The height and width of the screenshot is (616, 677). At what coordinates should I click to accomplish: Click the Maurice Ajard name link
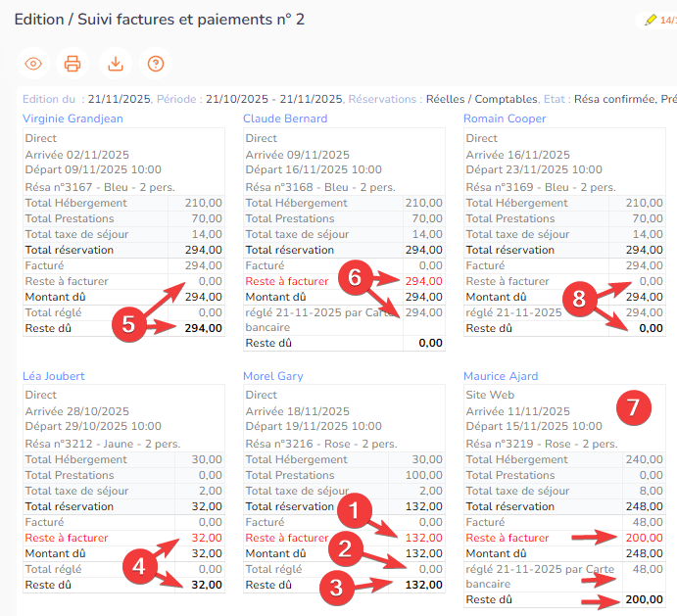pos(501,376)
